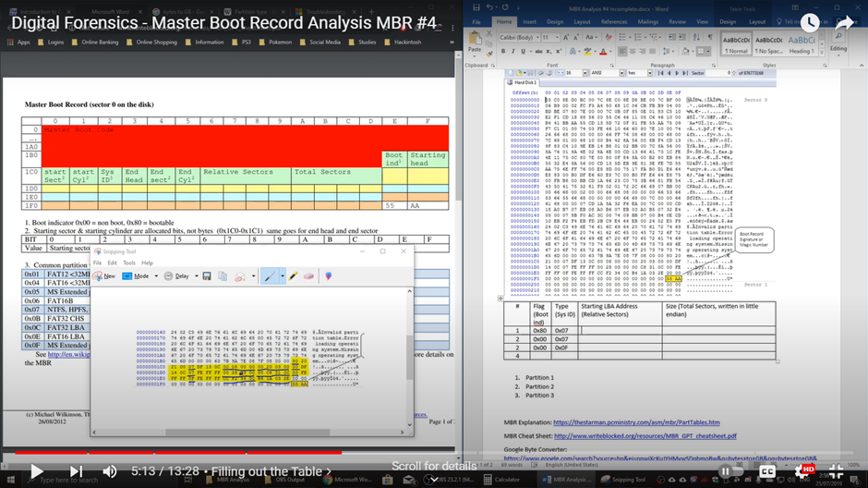Toggle Italic formatting in Word
The height and width of the screenshot is (488, 868).
click(x=513, y=52)
